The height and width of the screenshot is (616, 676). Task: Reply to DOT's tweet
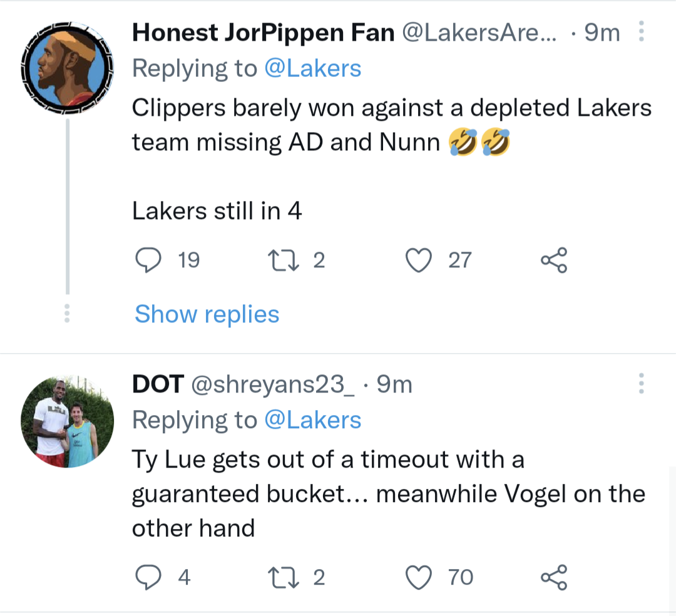149,577
